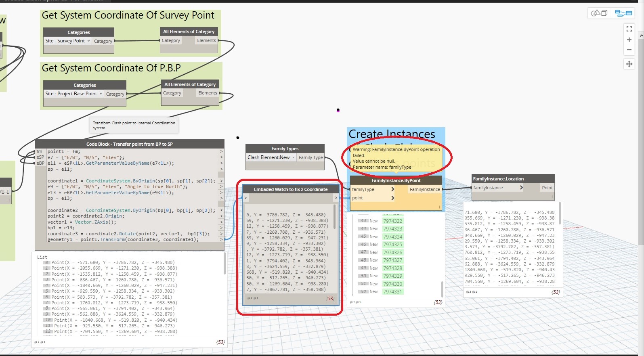Click the point1 output port on Code Block
The height and width of the screenshot is (356, 644).
point(221,151)
